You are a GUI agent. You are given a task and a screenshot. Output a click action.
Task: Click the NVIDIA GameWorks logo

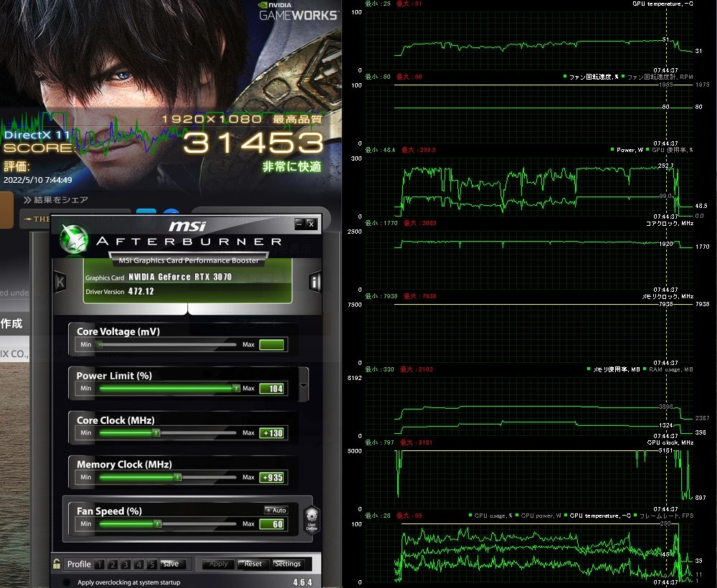(298, 11)
